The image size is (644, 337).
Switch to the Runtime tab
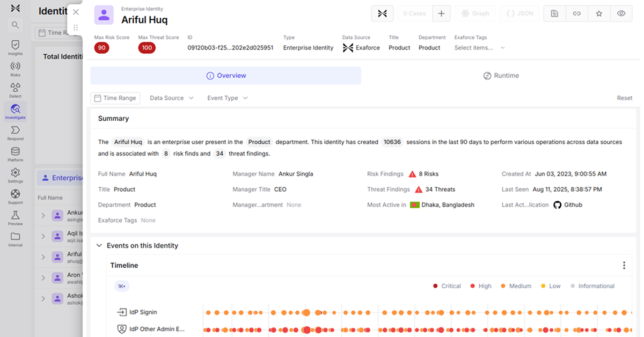click(501, 76)
